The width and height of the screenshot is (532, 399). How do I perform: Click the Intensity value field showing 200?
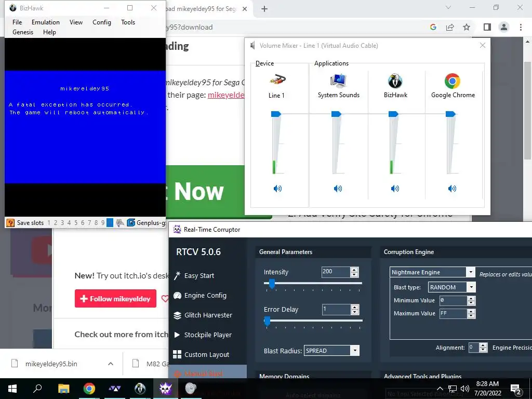(336, 271)
